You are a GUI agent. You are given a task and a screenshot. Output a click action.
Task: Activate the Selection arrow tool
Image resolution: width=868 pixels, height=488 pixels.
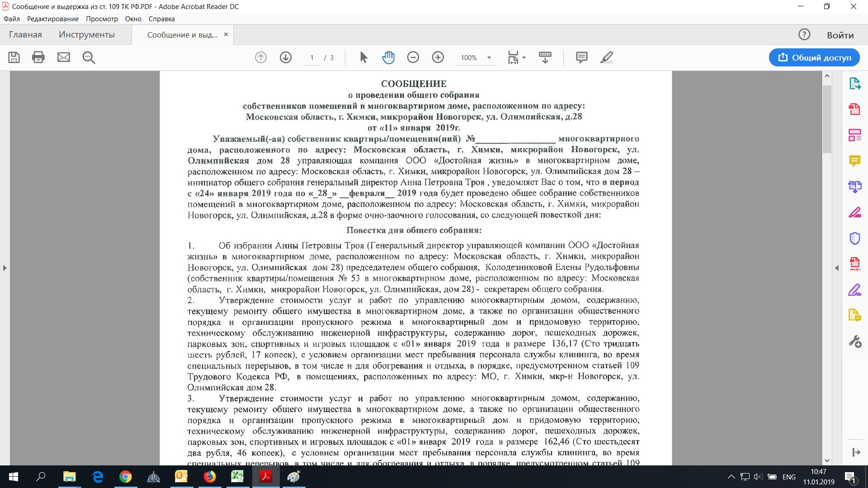pos(363,57)
